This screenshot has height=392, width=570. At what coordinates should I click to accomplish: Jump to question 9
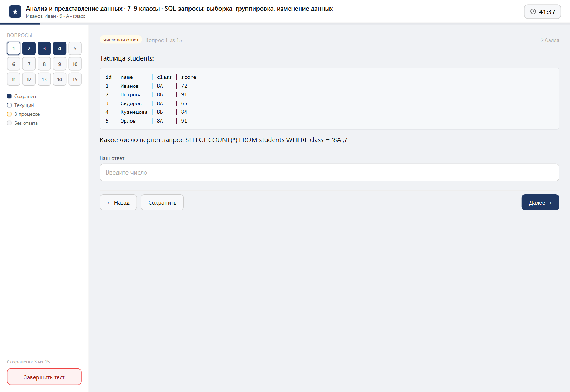(59, 64)
